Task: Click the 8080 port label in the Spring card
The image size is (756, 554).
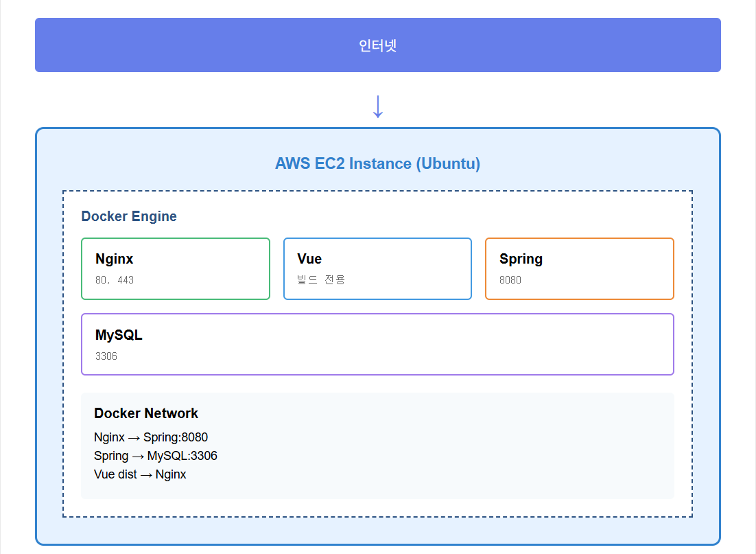Action: click(x=510, y=280)
